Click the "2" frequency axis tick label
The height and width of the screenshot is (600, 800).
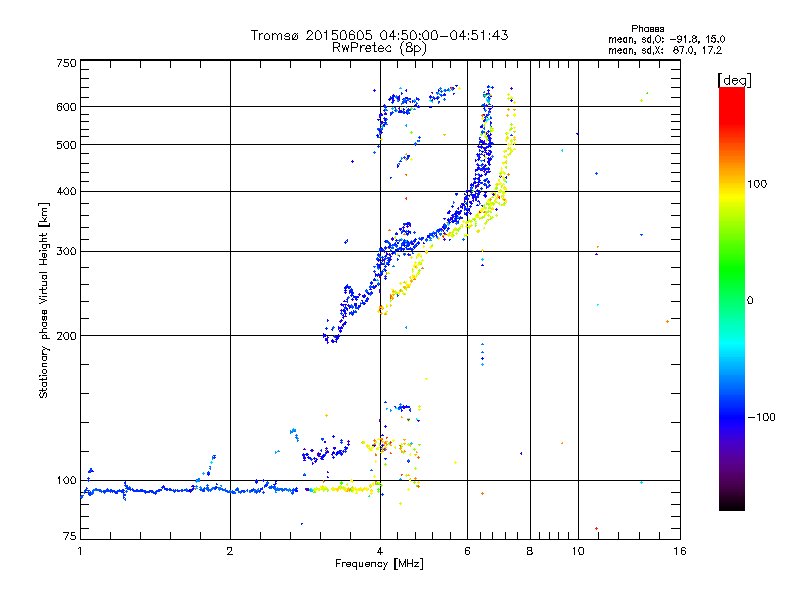[x=230, y=551]
